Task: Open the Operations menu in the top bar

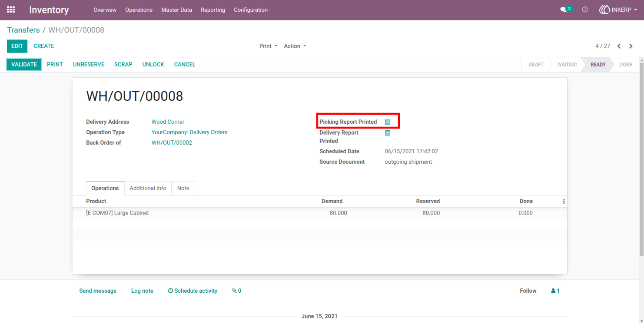Action: tap(139, 10)
